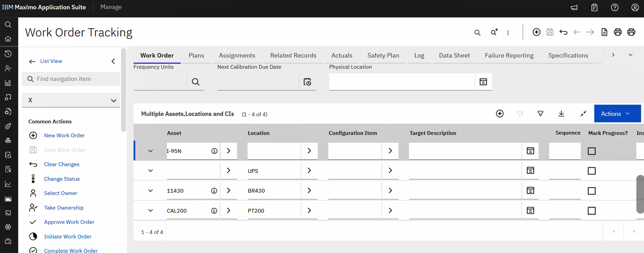Expand the CAL200 row details
Viewport: 644px width, 253px height.
(x=151, y=211)
